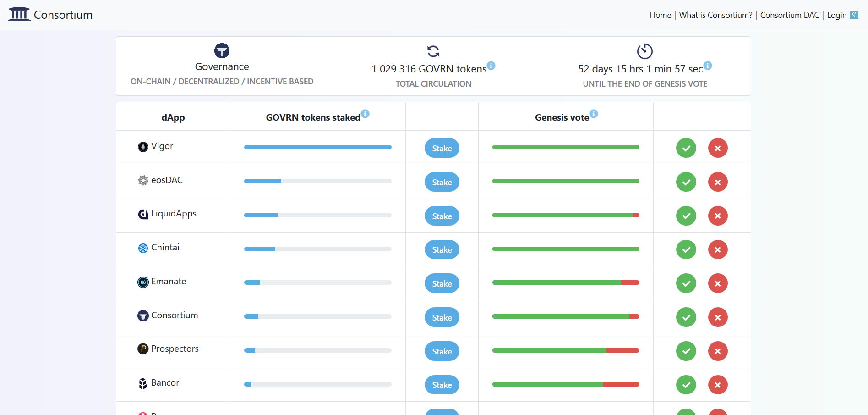Click the Chintai dApp icon
The width and height of the screenshot is (868, 415).
coord(143,248)
